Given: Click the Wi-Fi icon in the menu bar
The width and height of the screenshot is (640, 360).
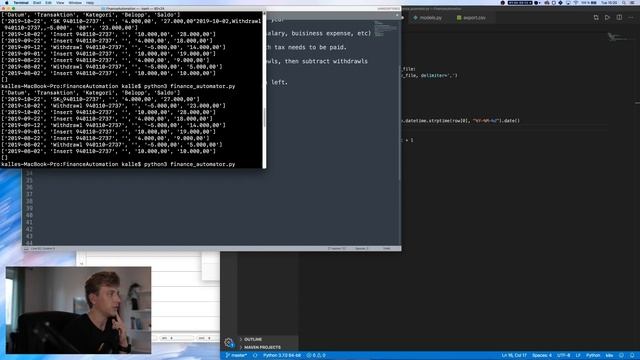Looking at the screenshot, I should point(576,2).
